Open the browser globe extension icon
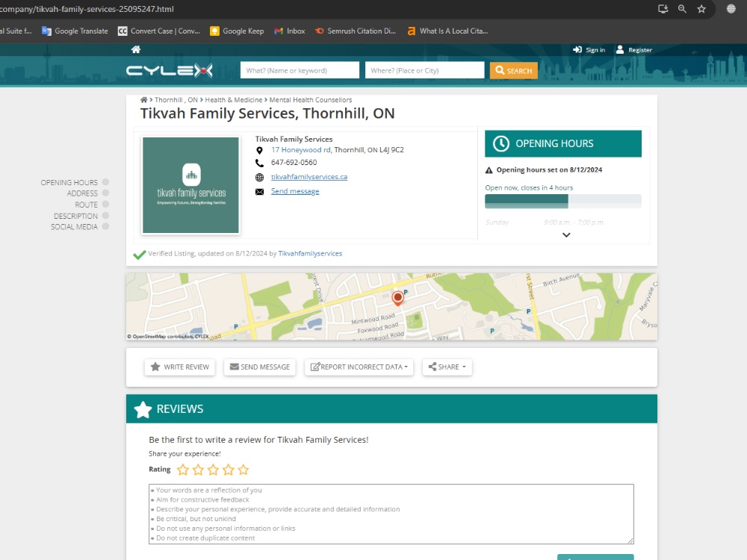 click(731, 9)
